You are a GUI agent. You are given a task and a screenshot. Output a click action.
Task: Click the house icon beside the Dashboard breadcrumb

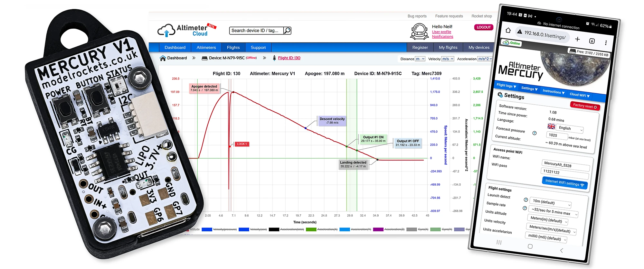[x=163, y=58]
